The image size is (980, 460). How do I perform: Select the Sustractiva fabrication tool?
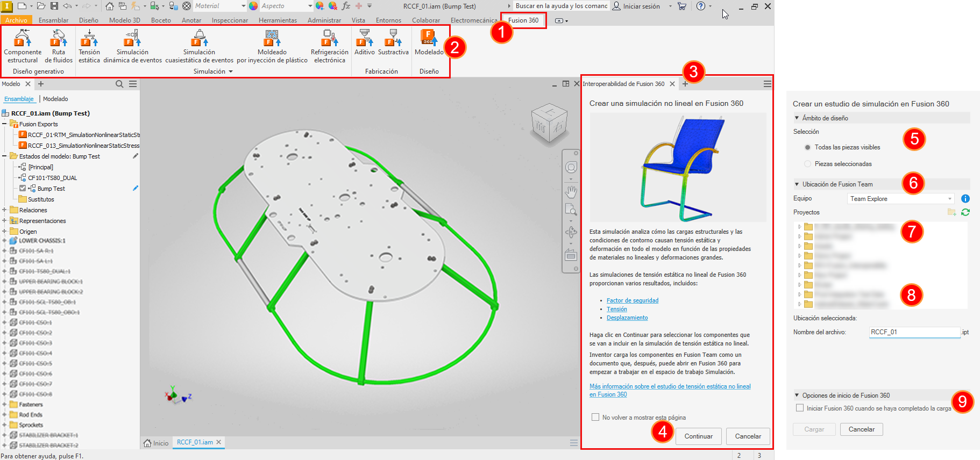pyautogui.click(x=393, y=42)
